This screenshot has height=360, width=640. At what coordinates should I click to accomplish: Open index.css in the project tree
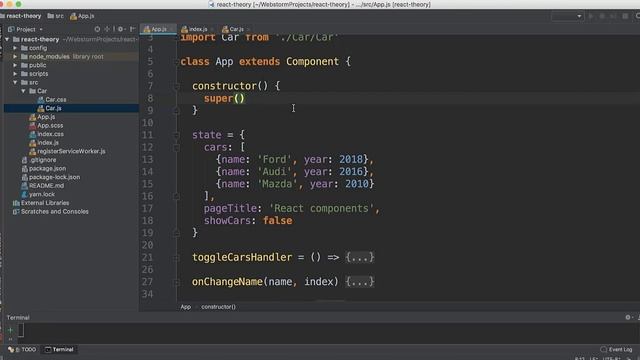[x=50, y=134]
